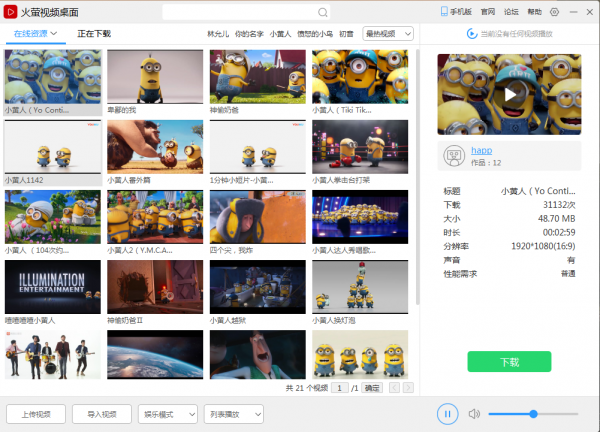Select the 小黄人越狱 video thumbnail
Viewport: 600px width, 432px height.
[x=258, y=287]
